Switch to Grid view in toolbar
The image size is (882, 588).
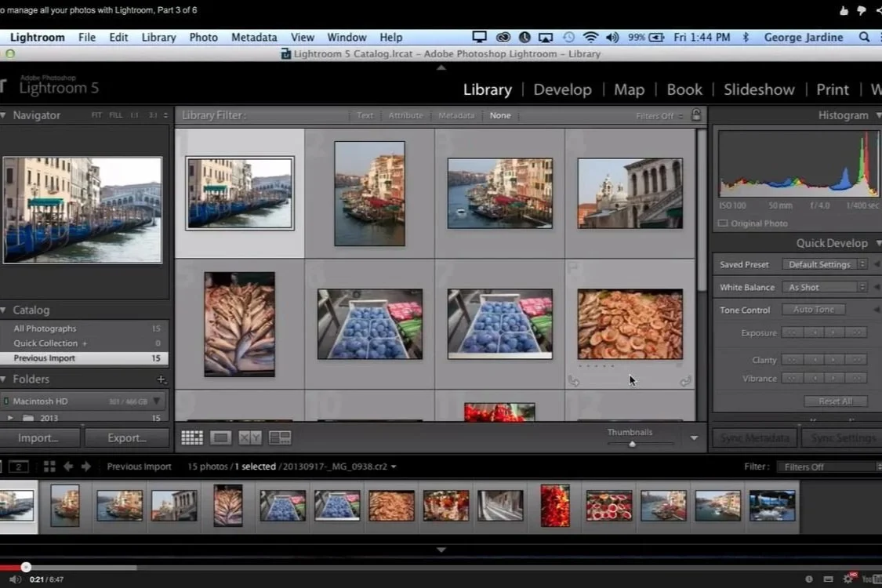(192, 437)
